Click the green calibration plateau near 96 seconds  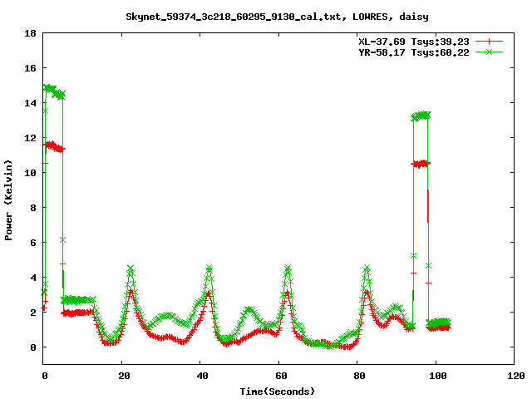click(421, 116)
